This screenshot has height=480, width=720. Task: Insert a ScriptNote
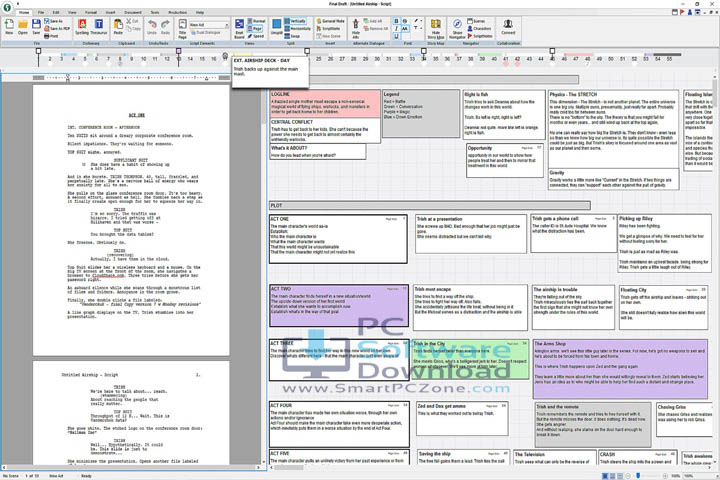coord(328,28)
